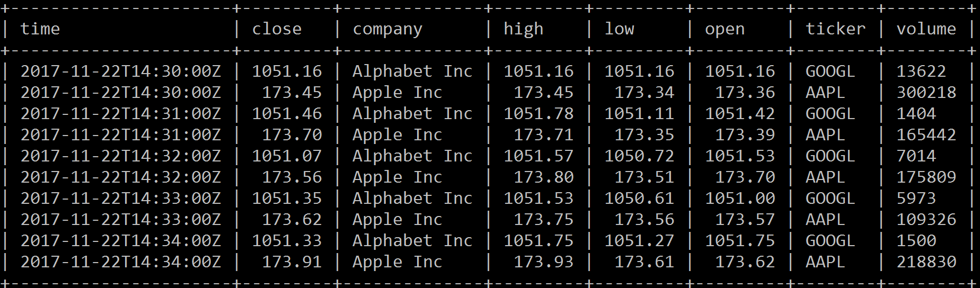Click the "ticker" column header
Image resolution: width=980 pixels, height=288 pixels.
pyautogui.click(x=835, y=29)
